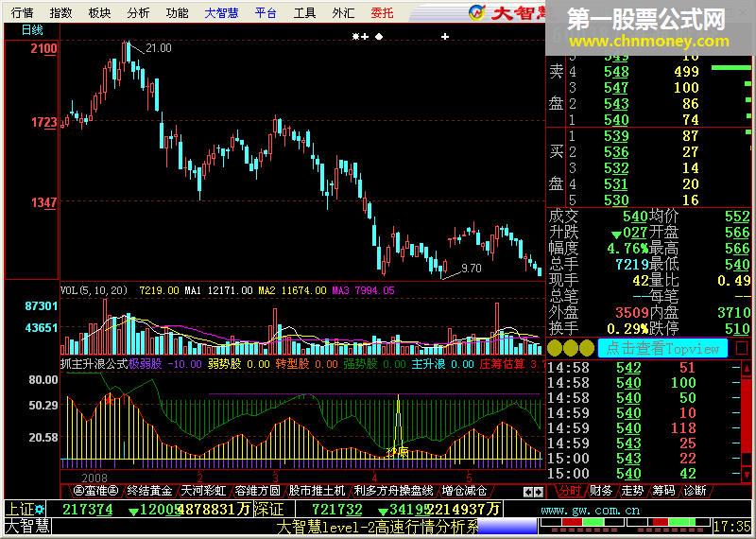Click the 大智慧 label in status bar

pos(27,527)
